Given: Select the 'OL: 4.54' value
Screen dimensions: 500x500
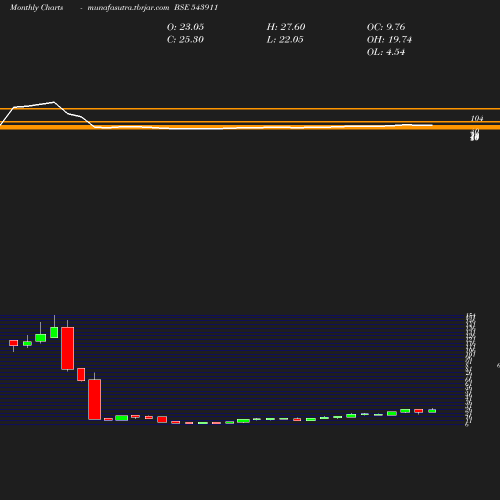Looking at the screenshot, I should [386, 52].
